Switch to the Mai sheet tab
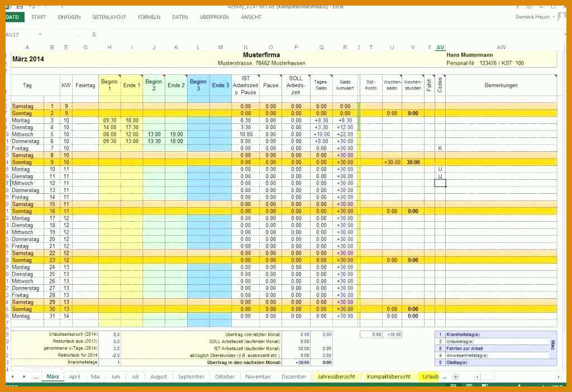The image size is (572, 392). pyautogui.click(x=95, y=377)
